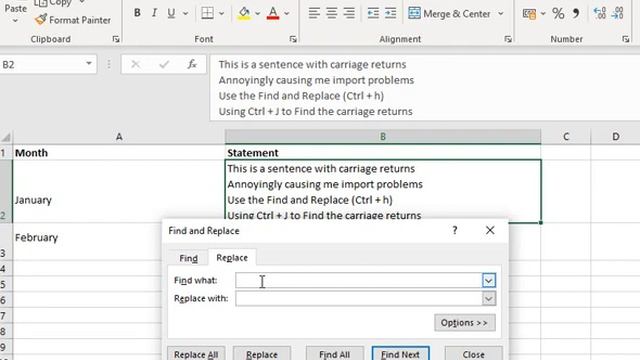Open the font color dropdown arrow

(x=287, y=13)
